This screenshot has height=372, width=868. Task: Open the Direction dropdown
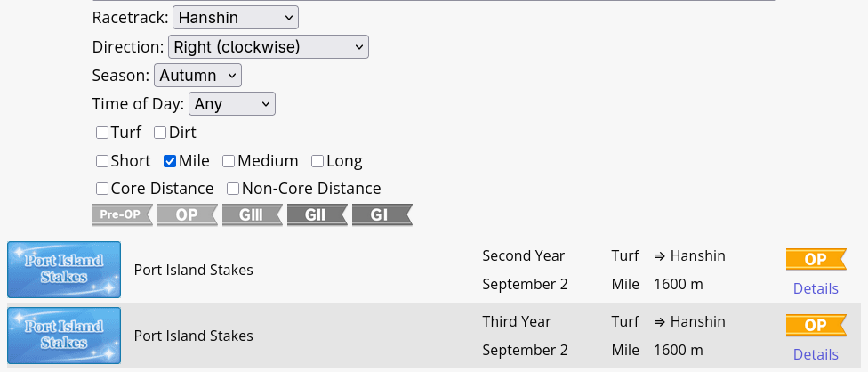[x=269, y=46]
